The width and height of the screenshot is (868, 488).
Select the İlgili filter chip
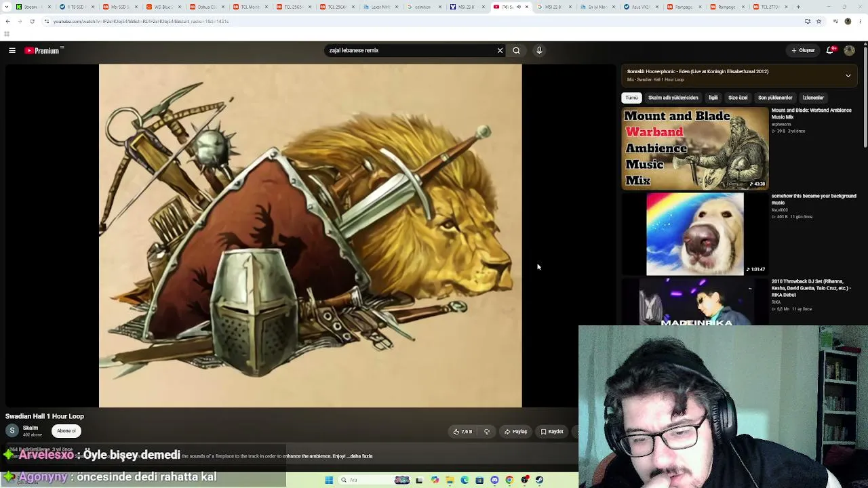(713, 98)
